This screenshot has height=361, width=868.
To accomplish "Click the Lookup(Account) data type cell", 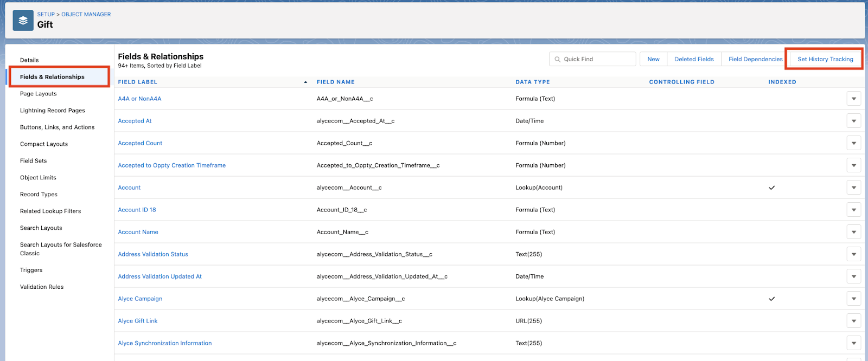I will point(539,188).
